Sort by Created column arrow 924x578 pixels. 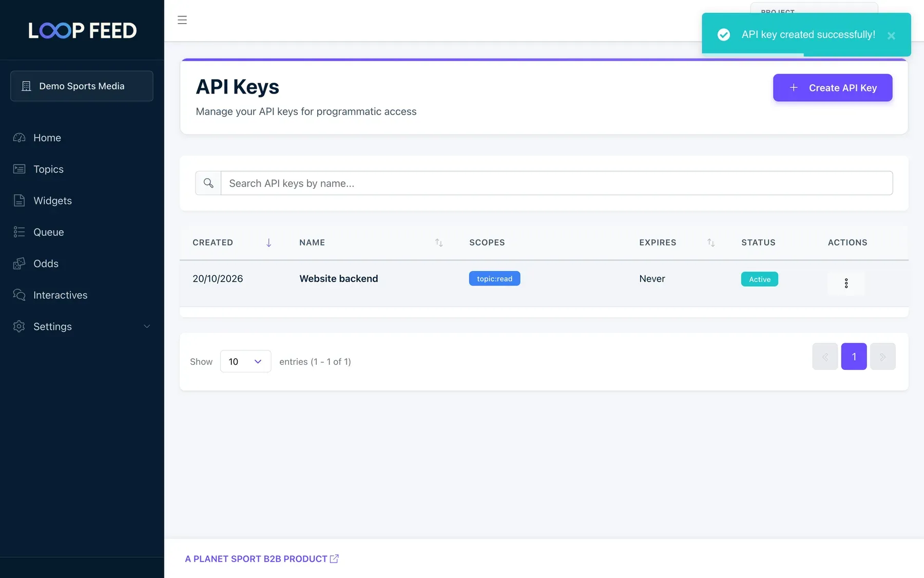tap(268, 243)
